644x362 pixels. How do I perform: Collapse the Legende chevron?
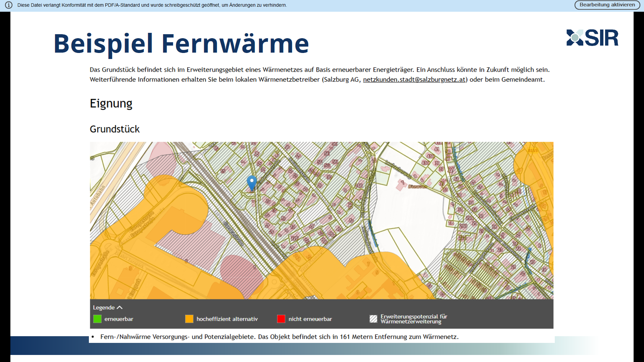coord(120,307)
